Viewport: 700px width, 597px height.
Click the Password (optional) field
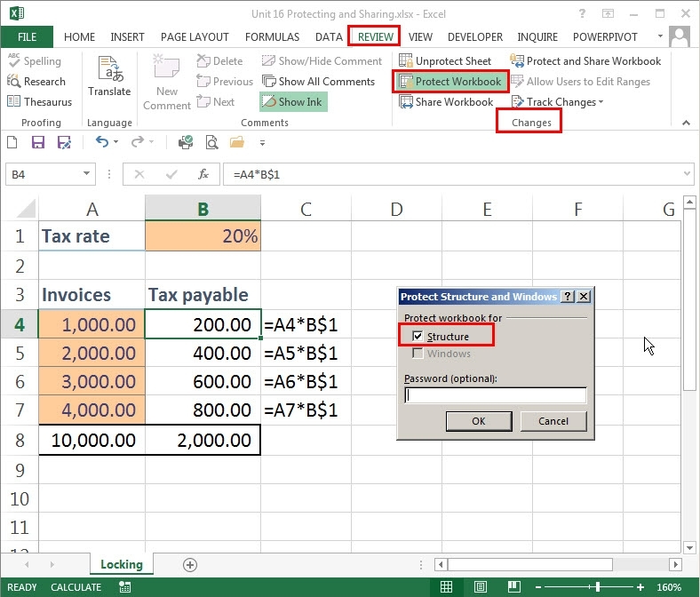tap(495, 395)
